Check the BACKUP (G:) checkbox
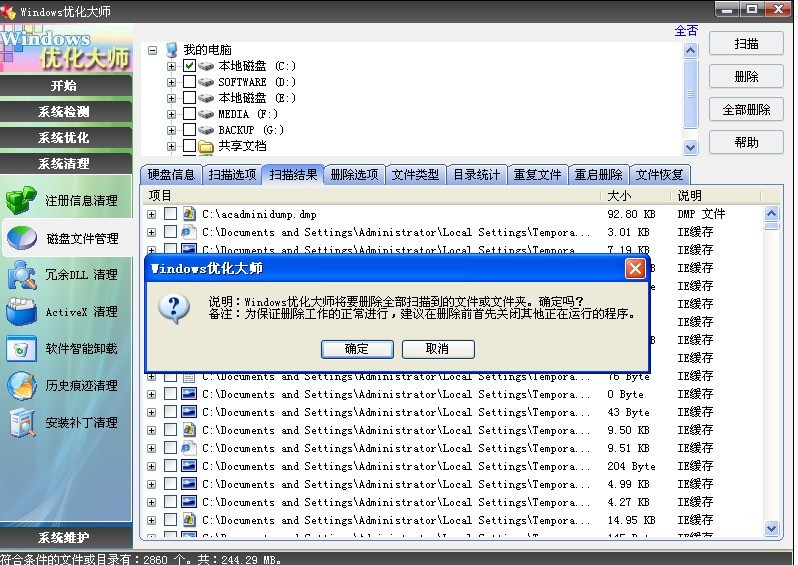This screenshot has height=565, width=798. tap(189, 130)
